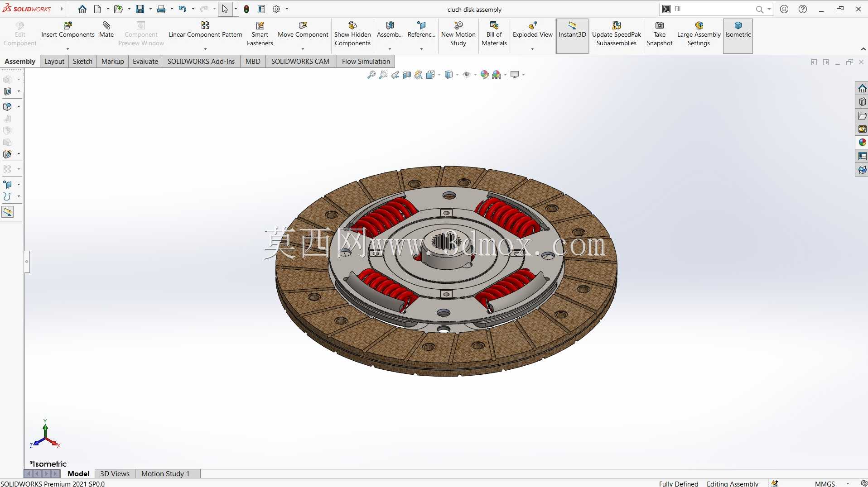Click the left panel expand handle
Viewport: 868px width, 487px height.
[27, 262]
